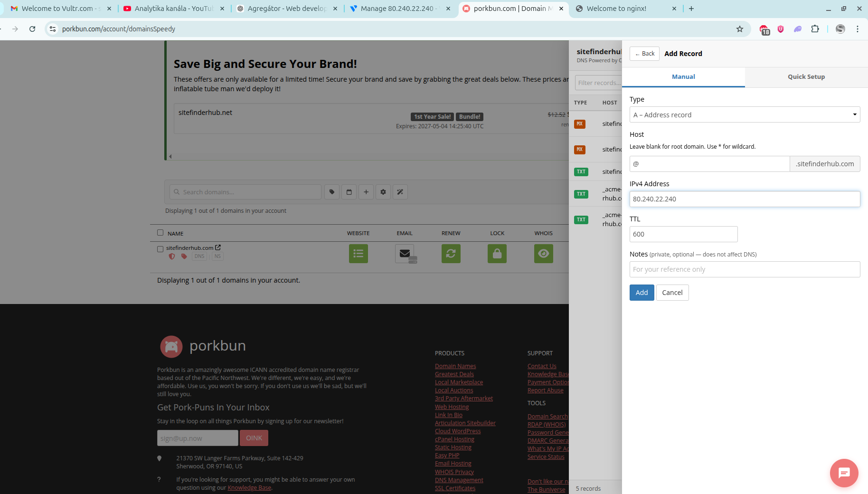View site information icon in address bar

click(53, 29)
